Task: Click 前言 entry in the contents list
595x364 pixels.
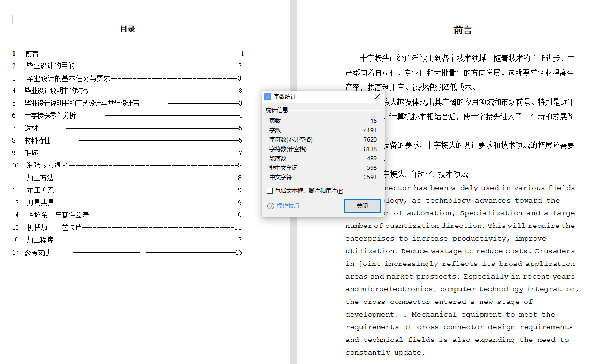Action: pyautogui.click(x=32, y=54)
